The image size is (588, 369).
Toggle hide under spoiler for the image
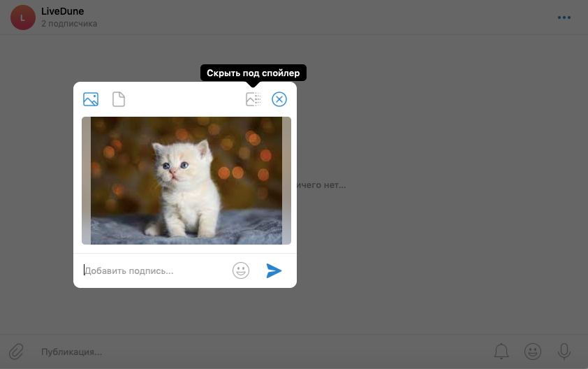pyautogui.click(x=253, y=99)
